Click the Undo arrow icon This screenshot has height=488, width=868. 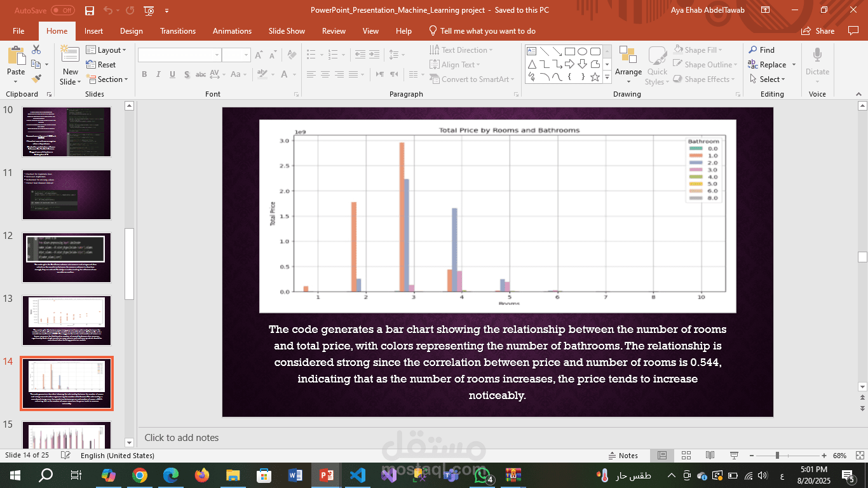(107, 10)
